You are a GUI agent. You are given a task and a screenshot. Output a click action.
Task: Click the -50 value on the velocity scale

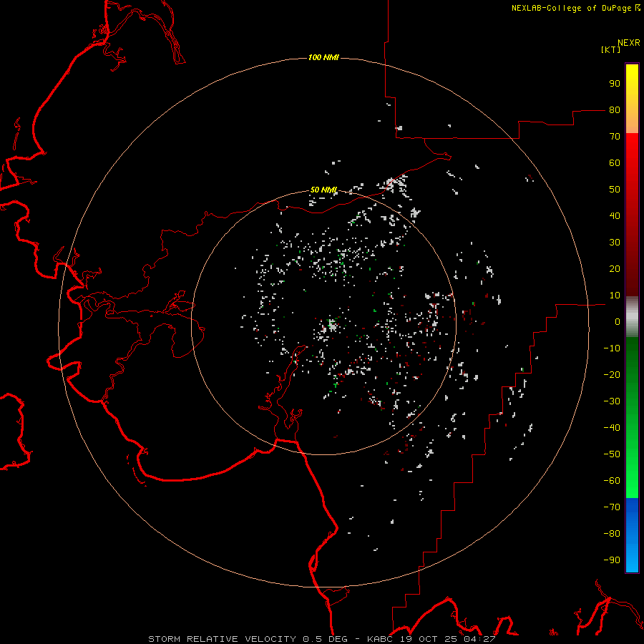pyautogui.click(x=612, y=454)
